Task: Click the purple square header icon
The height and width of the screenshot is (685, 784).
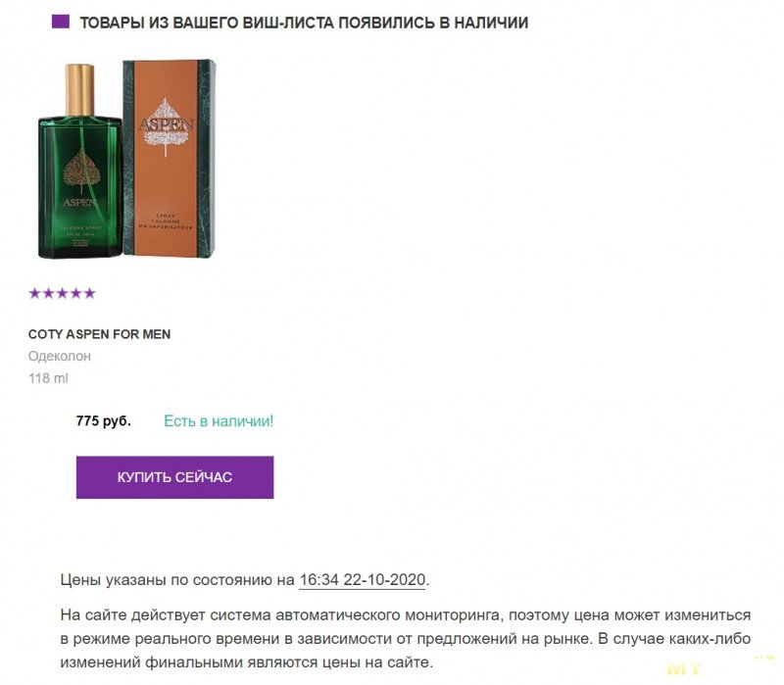Action: pos(61,22)
